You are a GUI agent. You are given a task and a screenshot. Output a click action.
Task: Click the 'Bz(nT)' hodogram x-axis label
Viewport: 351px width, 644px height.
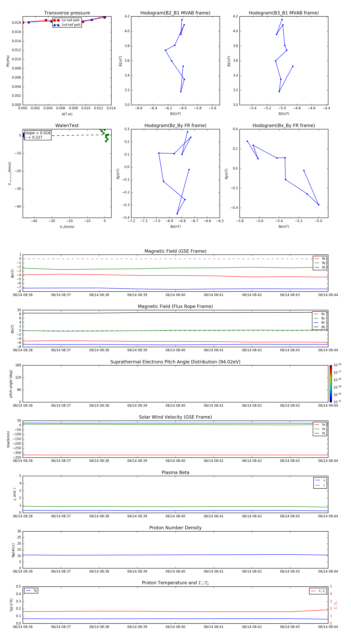[175, 227]
